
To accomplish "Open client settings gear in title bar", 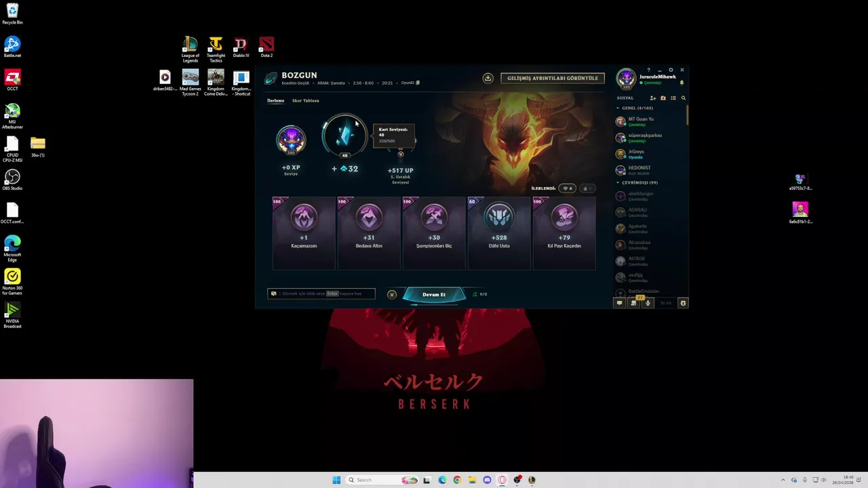I will click(x=671, y=70).
